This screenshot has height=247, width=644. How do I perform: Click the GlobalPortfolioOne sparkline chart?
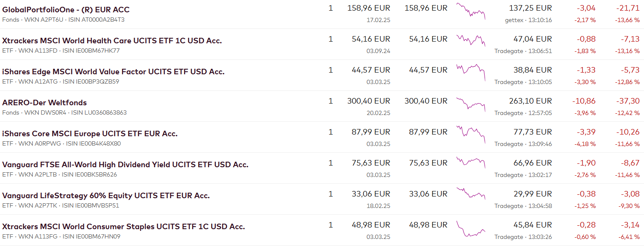(471, 11)
